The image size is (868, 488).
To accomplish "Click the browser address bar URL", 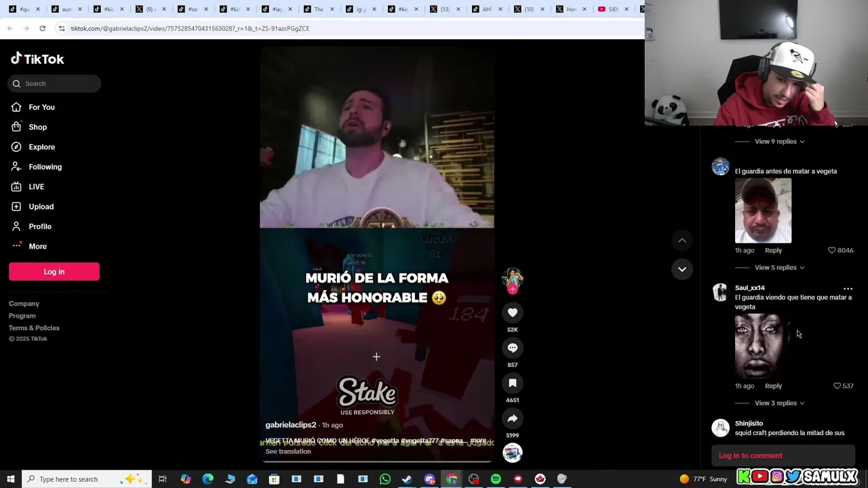I will coord(190,28).
